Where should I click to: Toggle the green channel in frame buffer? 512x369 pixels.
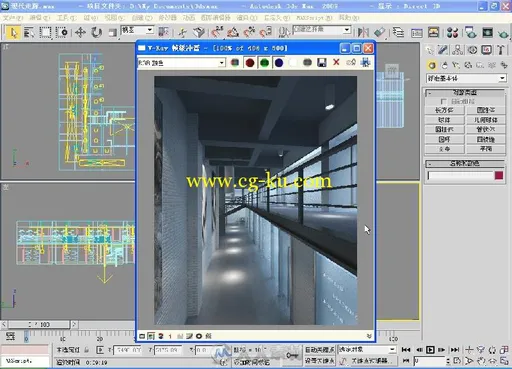(264, 62)
